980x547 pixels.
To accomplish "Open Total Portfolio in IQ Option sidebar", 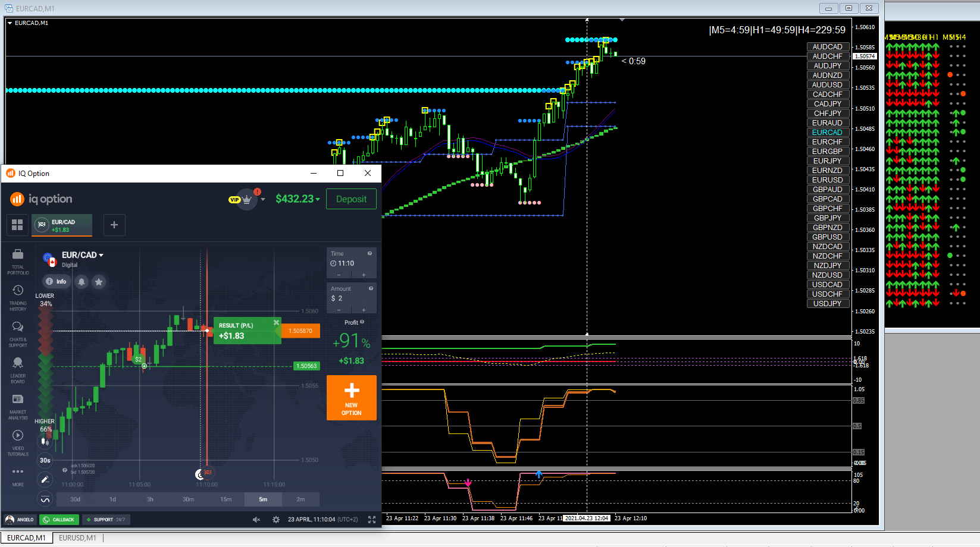I will click(18, 262).
